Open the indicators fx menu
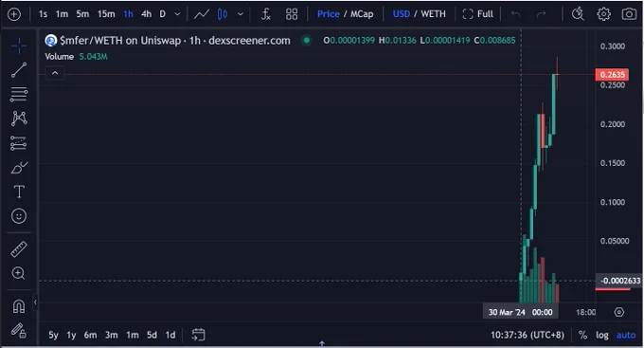 coord(266,14)
